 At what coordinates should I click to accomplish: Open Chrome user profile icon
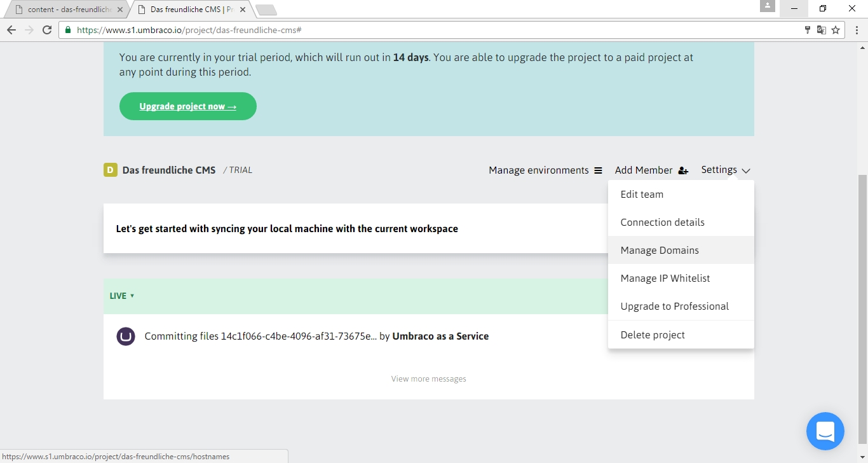(768, 6)
